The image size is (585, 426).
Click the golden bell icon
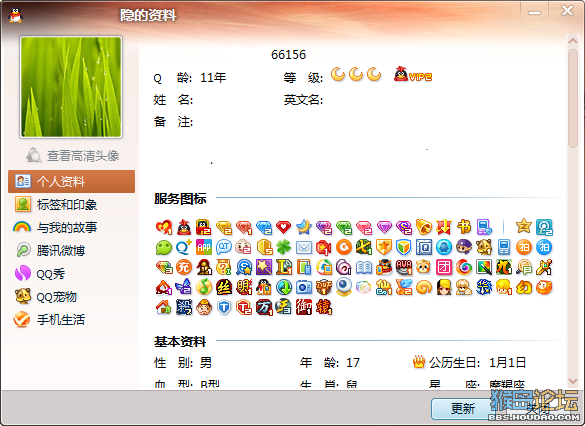click(x=424, y=227)
